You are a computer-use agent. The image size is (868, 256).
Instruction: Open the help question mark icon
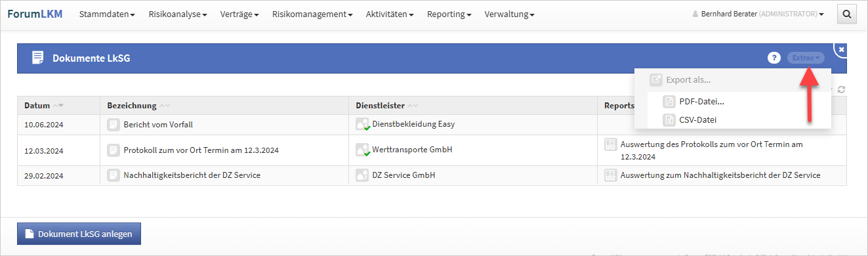click(x=774, y=58)
